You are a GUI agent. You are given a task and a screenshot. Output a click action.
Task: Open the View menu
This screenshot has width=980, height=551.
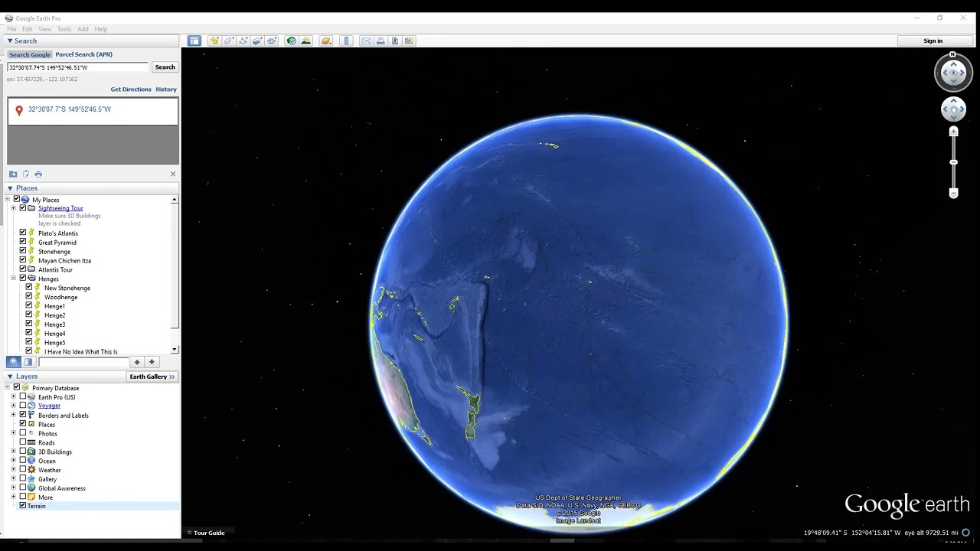pos(45,29)
